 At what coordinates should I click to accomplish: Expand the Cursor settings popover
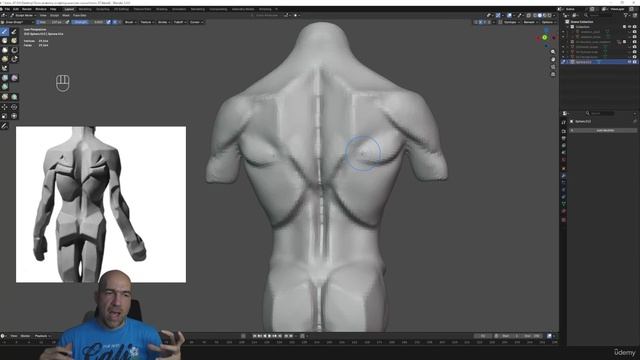[x=196, y=22]
